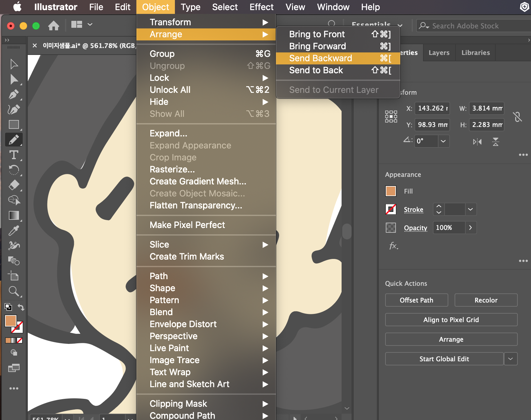
Task: Click Align to Pixel Grid
Action: pyautogui.click(x=451, y=320)
